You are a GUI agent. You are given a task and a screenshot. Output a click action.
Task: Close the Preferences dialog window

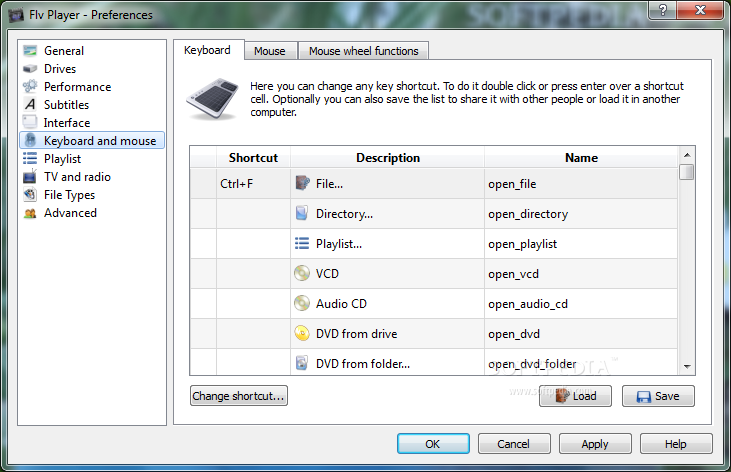[x=700, y=10]
